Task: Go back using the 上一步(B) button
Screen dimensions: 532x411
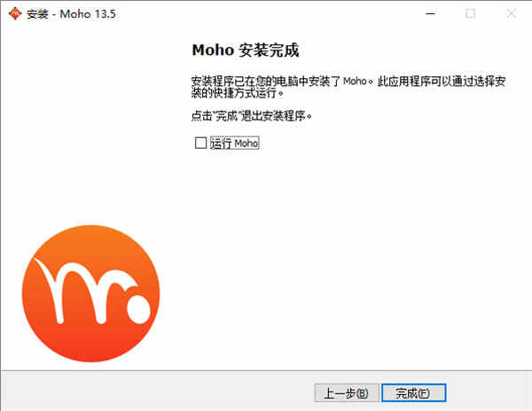Action: pos(347,392)
